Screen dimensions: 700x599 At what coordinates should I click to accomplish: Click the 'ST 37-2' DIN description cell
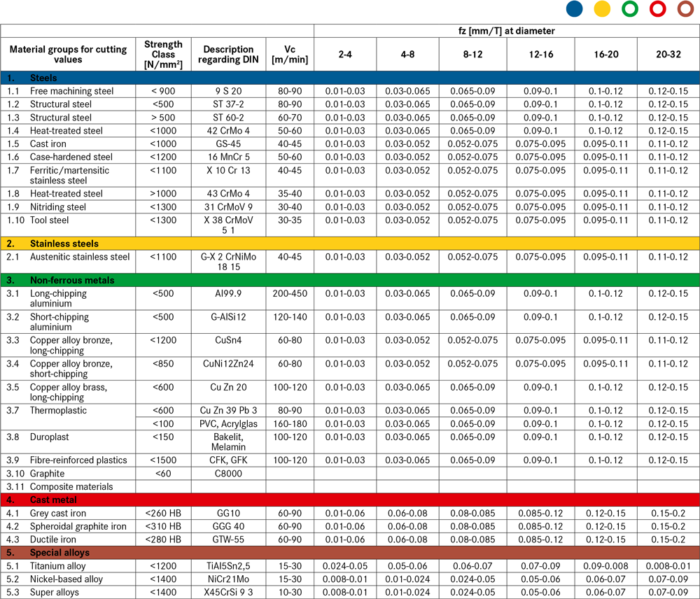click(229, 104)
